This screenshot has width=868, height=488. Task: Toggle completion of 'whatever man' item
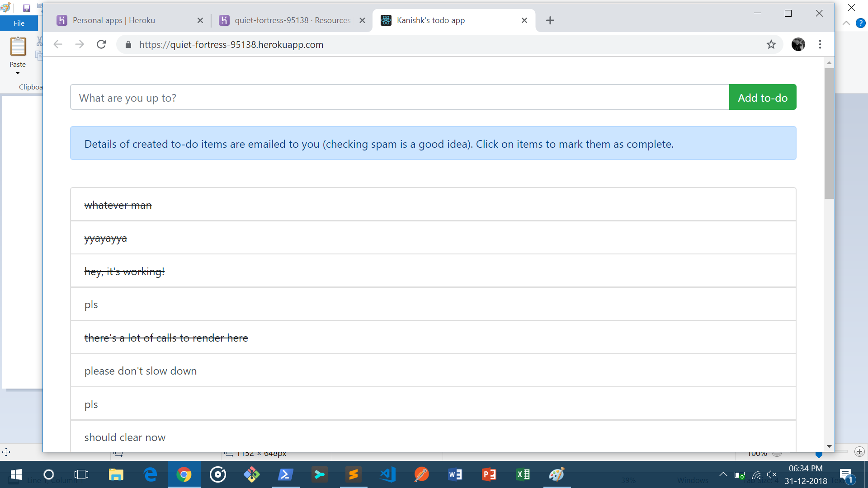pyautogui.click(x=118, y=205)
